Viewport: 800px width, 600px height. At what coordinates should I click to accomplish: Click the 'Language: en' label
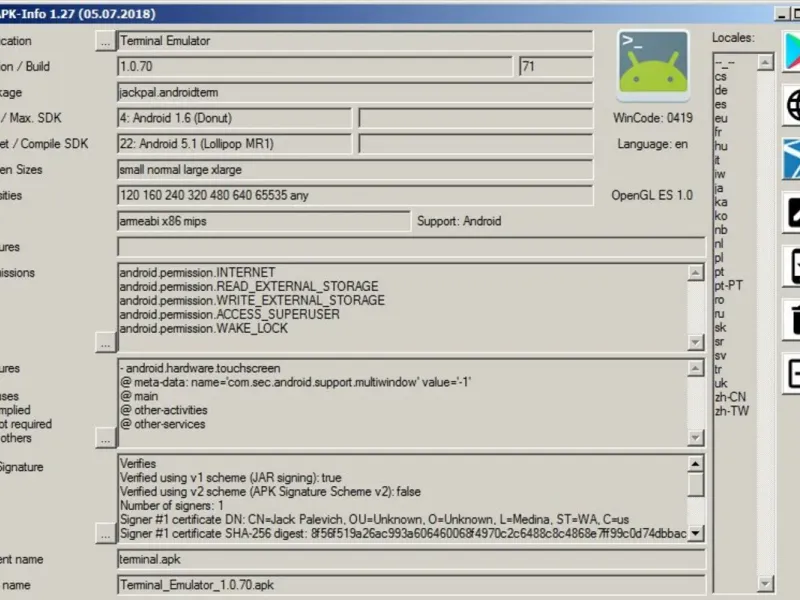(653, 144)
